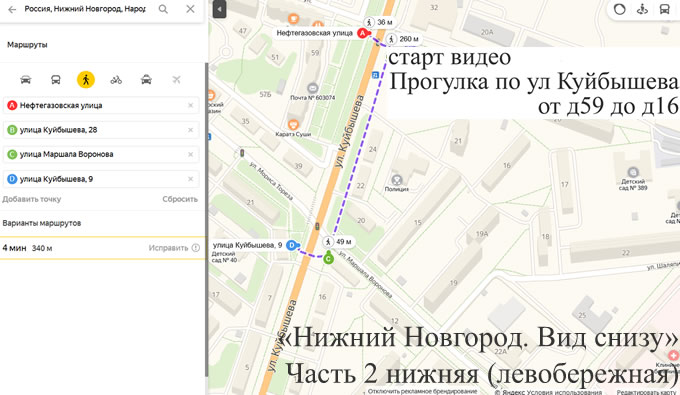Click the back arrow in search bar

pyautogui.click(x=12, y=9)
